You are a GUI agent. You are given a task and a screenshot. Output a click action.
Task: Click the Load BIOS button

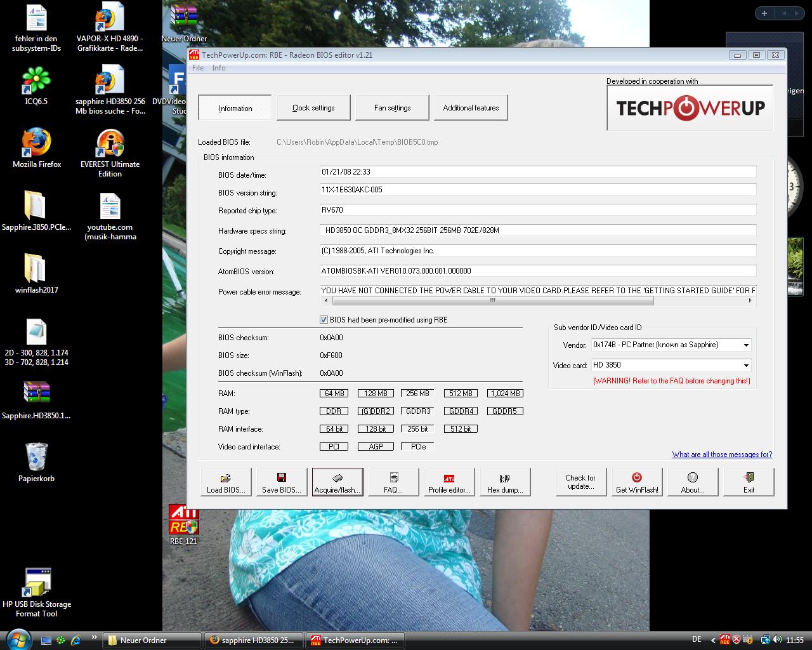[x=226, y=482]
